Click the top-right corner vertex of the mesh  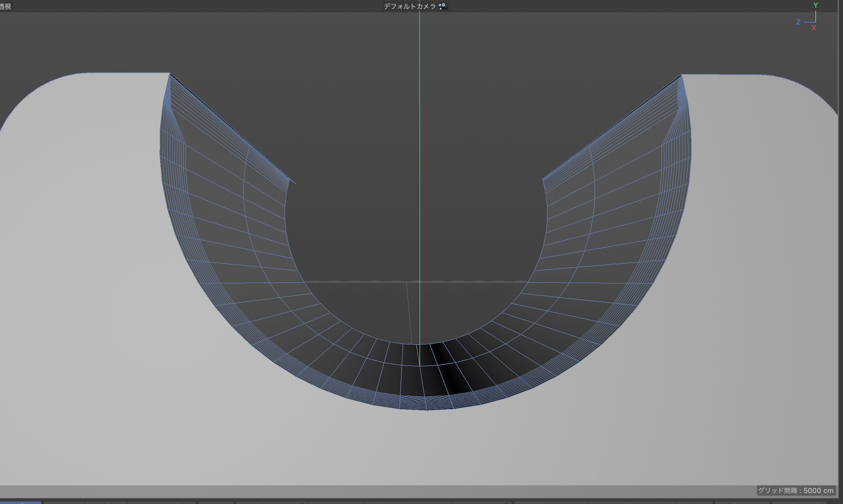681,75
